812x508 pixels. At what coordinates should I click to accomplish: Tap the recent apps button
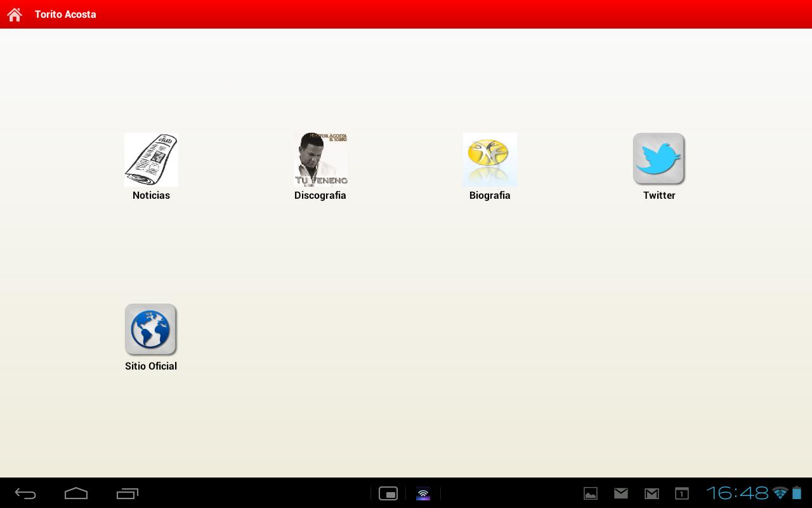(x=128, y=493)
